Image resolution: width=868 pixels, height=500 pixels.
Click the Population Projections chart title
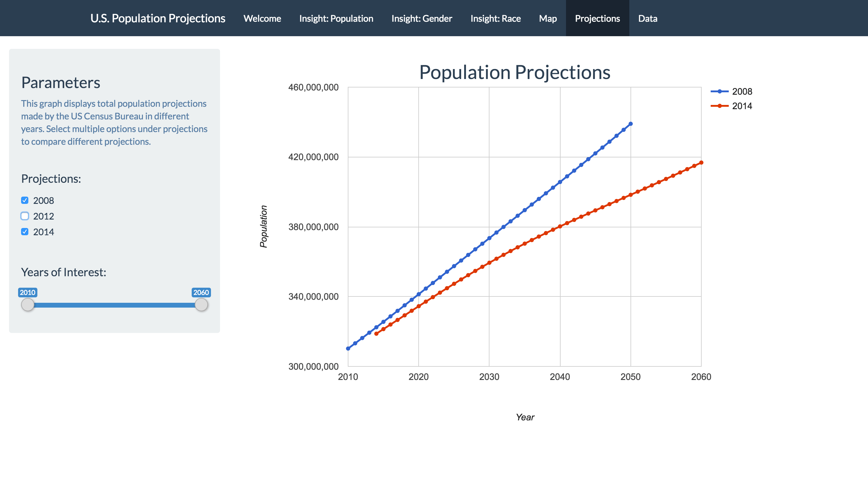(514, 72)
